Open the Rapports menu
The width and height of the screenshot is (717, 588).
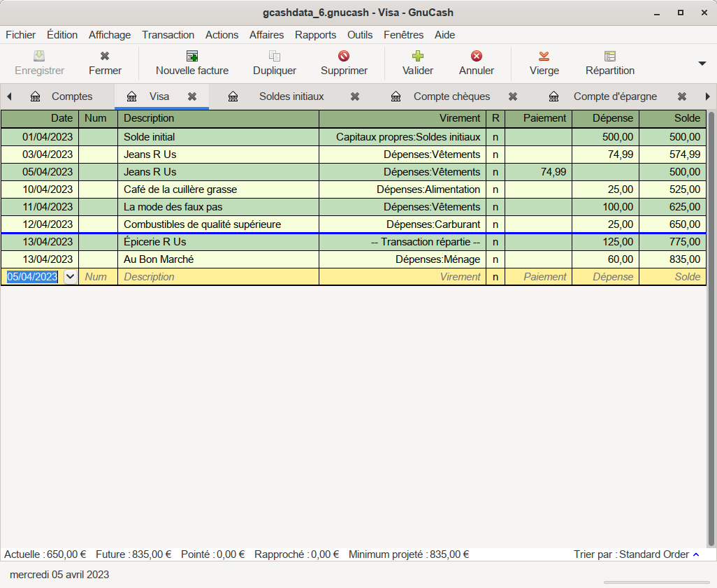pos(315,35)
